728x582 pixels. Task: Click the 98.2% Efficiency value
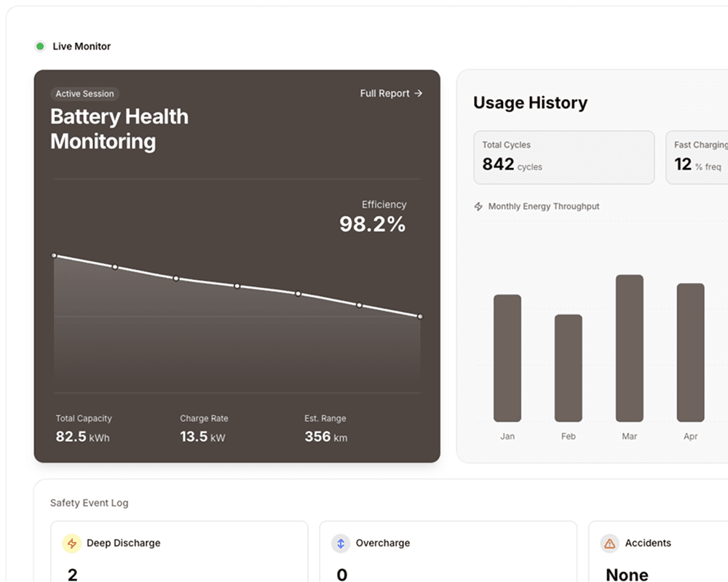(372, 224)
